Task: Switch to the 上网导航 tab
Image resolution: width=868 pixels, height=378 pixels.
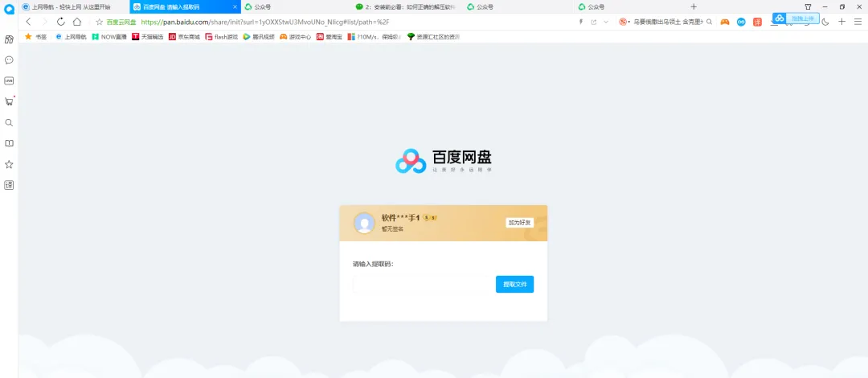Action: 74,6
